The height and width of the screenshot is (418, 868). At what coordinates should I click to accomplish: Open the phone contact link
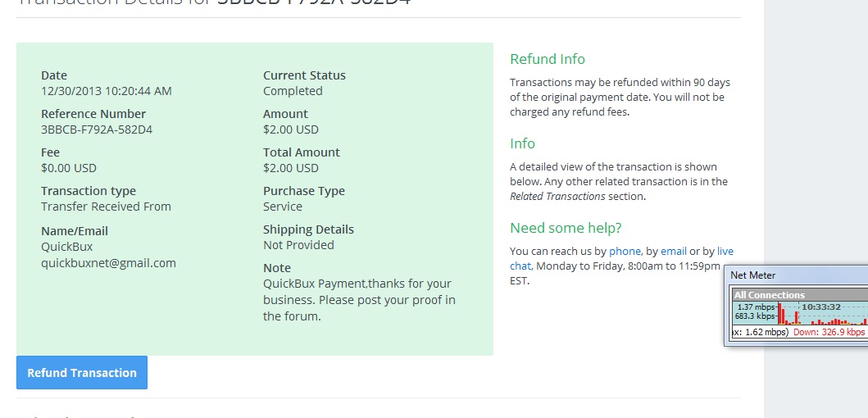point(625,251)
